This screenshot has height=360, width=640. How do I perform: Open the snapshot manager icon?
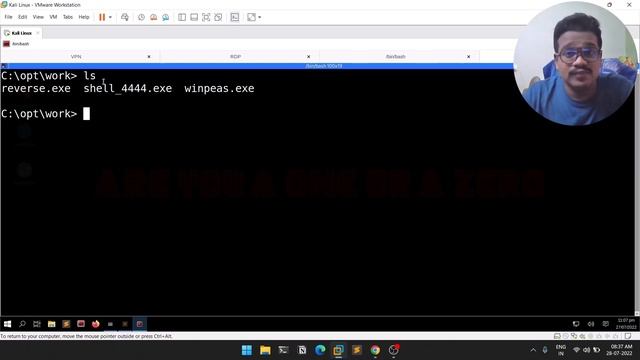pos(166,17)
